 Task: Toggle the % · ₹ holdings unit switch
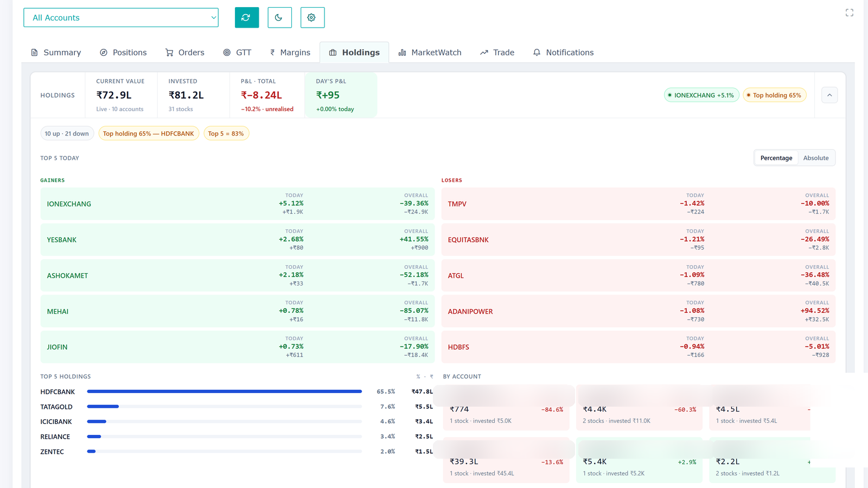pos(425,376)
